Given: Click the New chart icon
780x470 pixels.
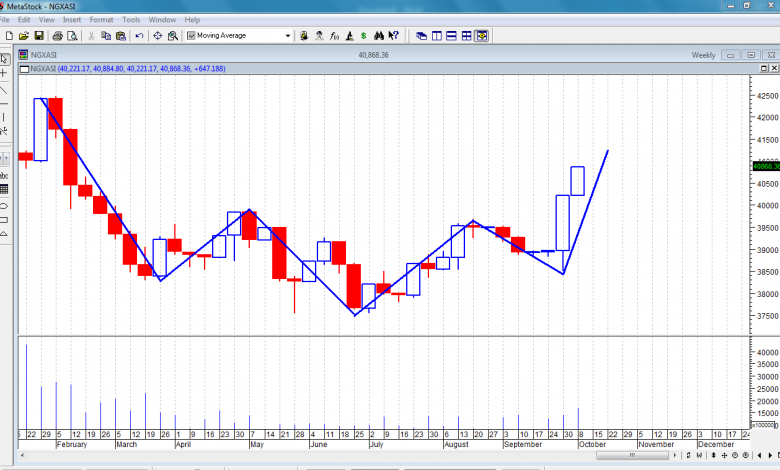Looking at the screenshot, I should click(8, 36).
